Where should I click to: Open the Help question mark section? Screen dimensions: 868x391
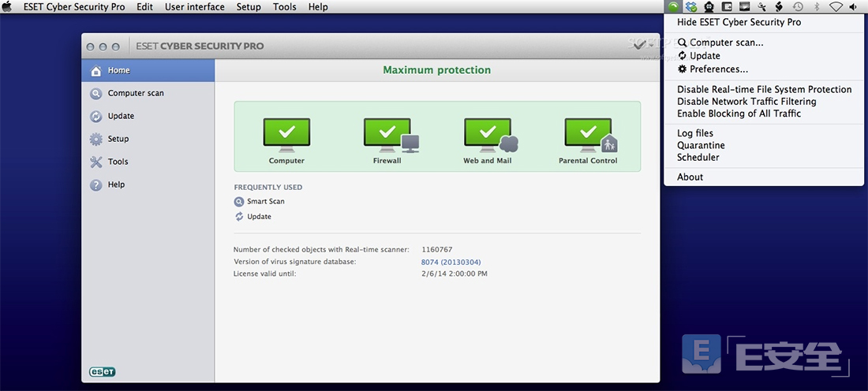tap(96, 184)
